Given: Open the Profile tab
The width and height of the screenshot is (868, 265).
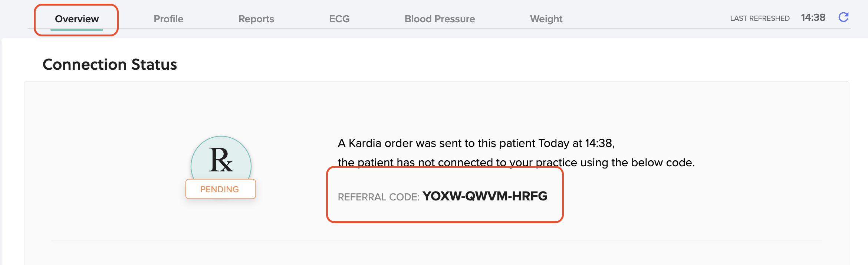Looking at the screenshot, I should [168, 19].
